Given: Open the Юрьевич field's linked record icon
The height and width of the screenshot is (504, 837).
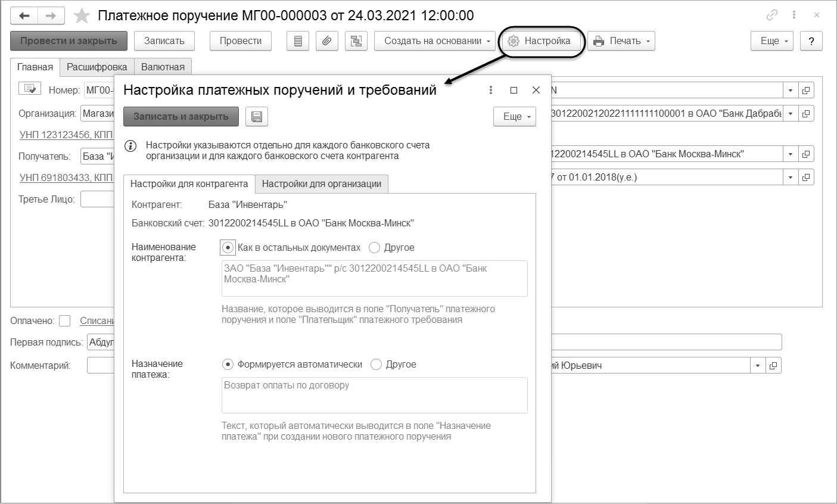Looking at the screenshot, I should (773, 365).
